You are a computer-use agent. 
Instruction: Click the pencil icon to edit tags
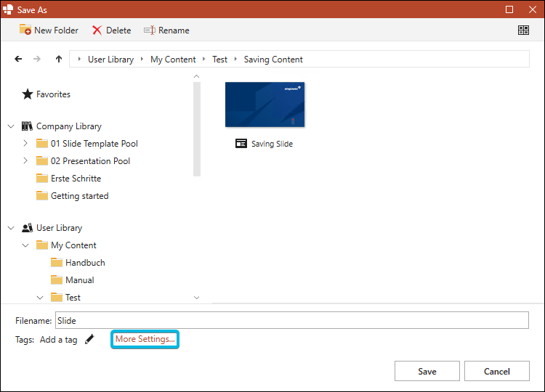[x=89, y=339]
